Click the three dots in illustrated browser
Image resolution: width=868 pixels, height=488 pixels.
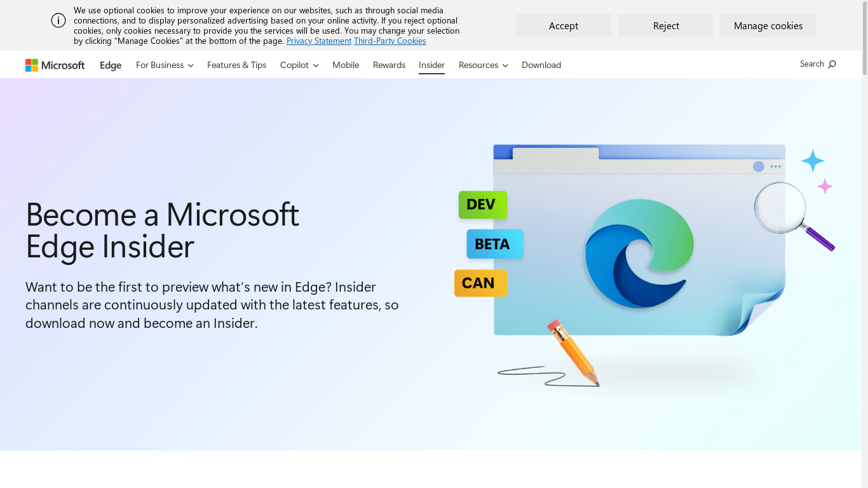[x=775, y=166]
